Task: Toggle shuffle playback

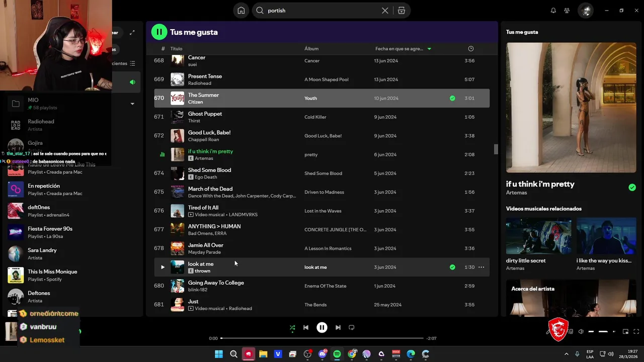Action: 292,327
